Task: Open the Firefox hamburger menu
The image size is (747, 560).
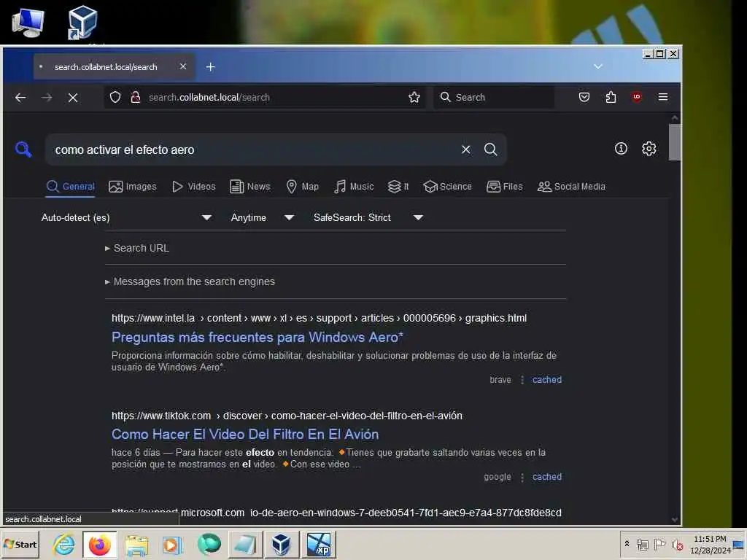Action: click(x=662, y=97)
